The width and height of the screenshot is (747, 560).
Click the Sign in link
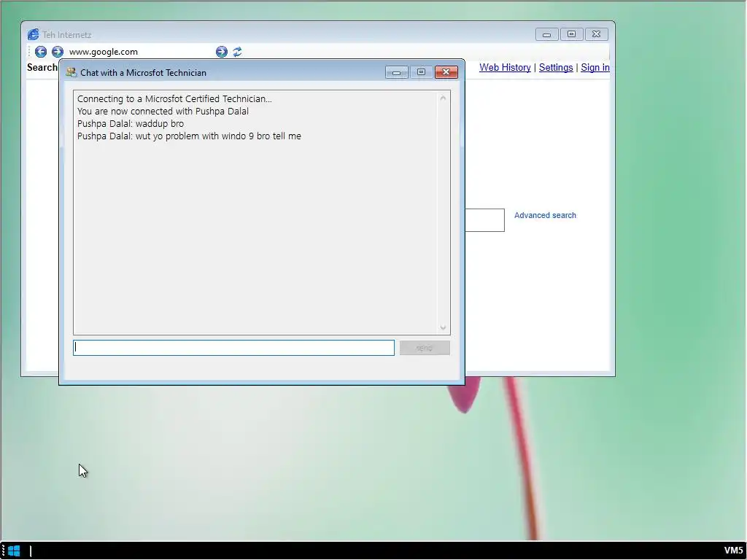point(595,68)
